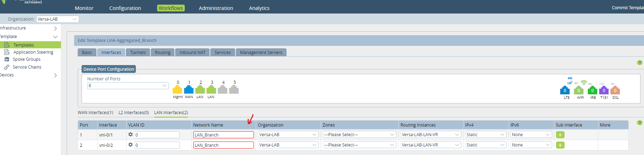Open Zones dropdown for vni-0/2 row

tap(360, 145)
